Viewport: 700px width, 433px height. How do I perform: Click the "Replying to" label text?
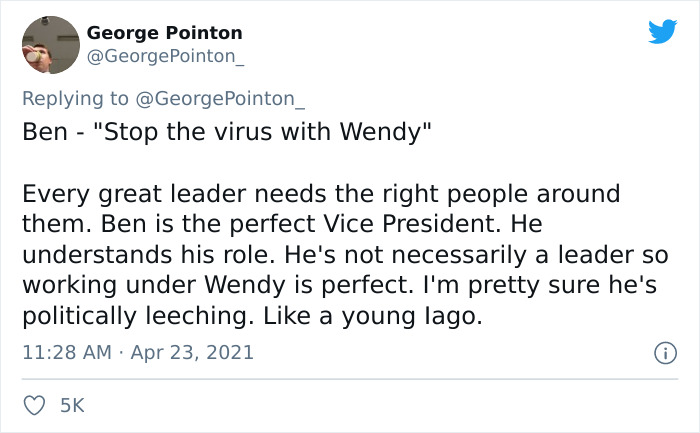click(x=75, y=98)
